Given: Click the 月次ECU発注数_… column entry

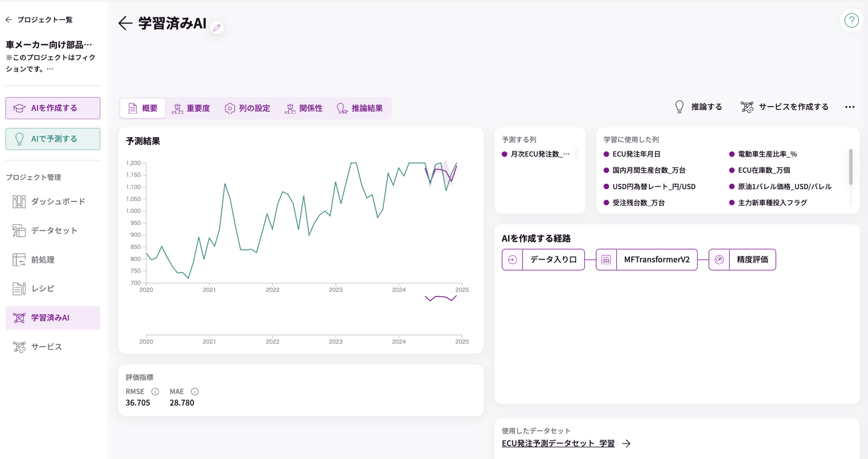Looking at the screenshot, I should tap(536, 154).
